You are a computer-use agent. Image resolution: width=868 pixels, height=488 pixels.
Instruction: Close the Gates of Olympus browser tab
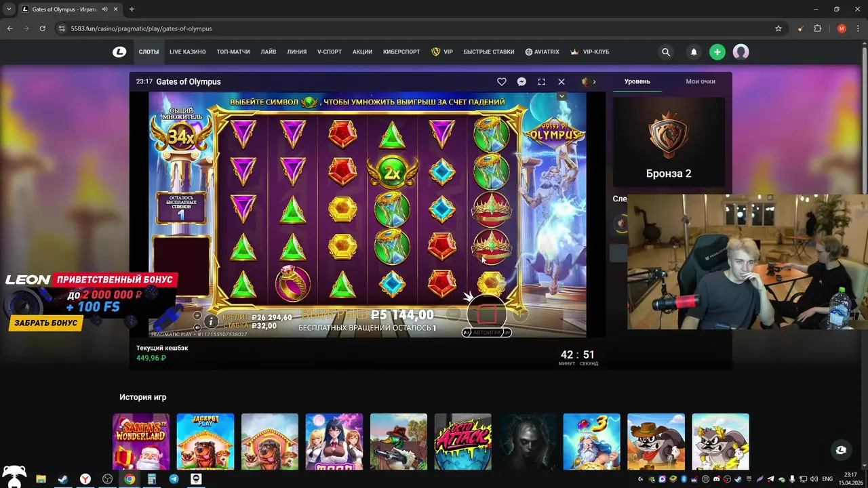(x=115, y=9)
